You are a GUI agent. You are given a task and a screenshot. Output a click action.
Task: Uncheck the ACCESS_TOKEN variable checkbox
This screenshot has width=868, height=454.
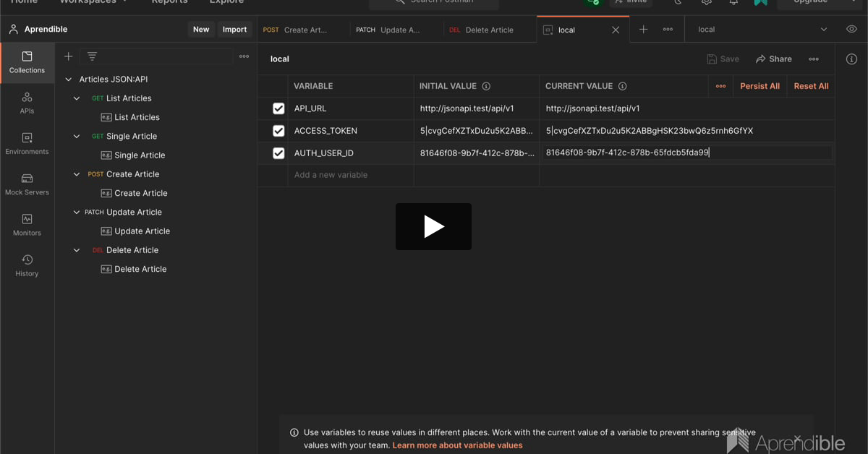[x=278, y=131]
